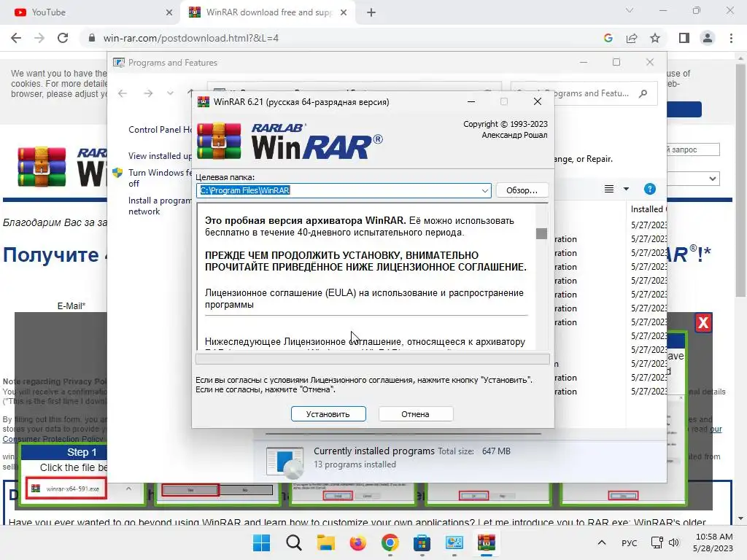Expand the destination folder dropdown arrow
Viewport: 747px width, 560px height.
pos(484,190)
